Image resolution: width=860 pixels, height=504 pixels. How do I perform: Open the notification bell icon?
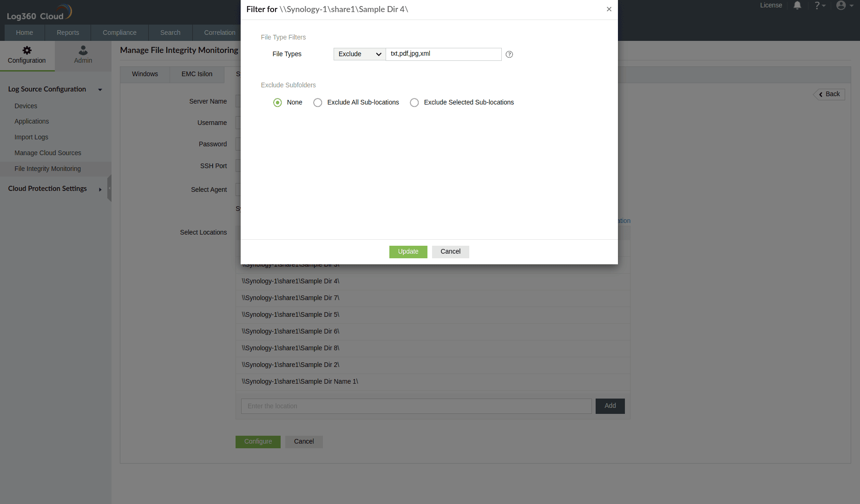[797, 6]
